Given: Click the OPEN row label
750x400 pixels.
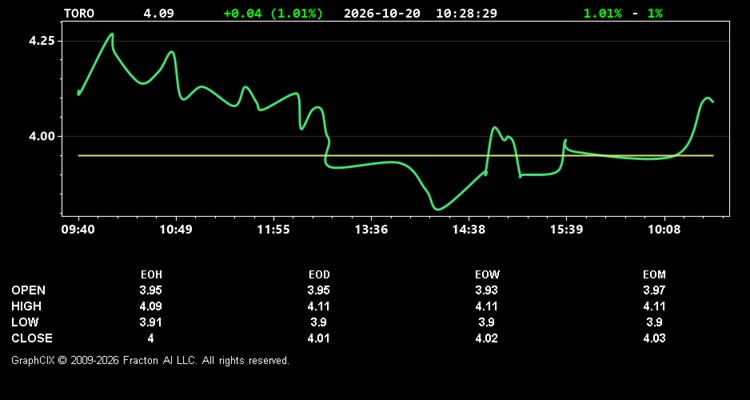Looking at the screenshot, I should coord(28,290).
